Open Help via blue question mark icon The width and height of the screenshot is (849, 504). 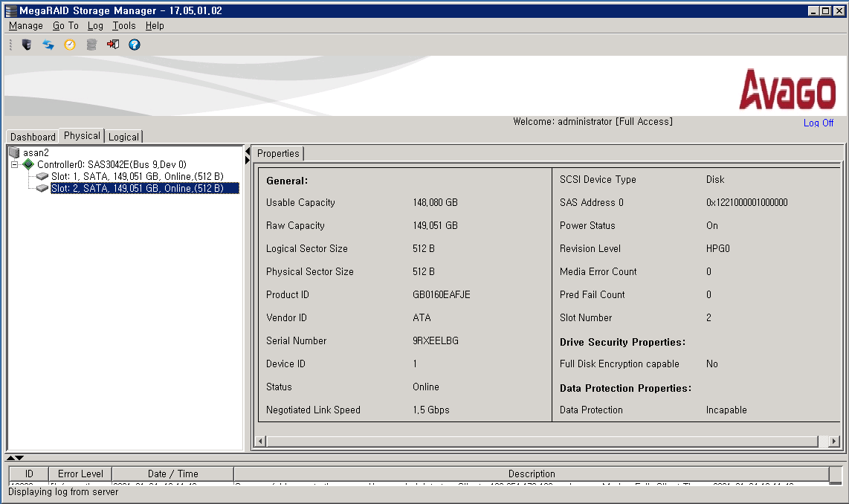(x=135, y=45)
